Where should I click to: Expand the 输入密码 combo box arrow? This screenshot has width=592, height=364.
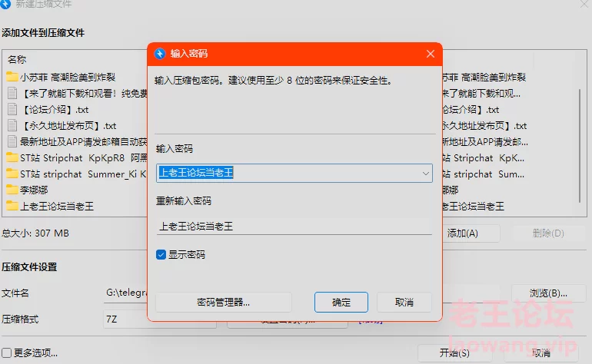click(425, 174)
